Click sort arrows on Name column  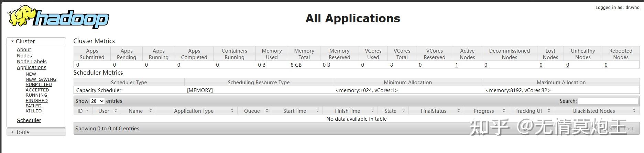(151, 111)
